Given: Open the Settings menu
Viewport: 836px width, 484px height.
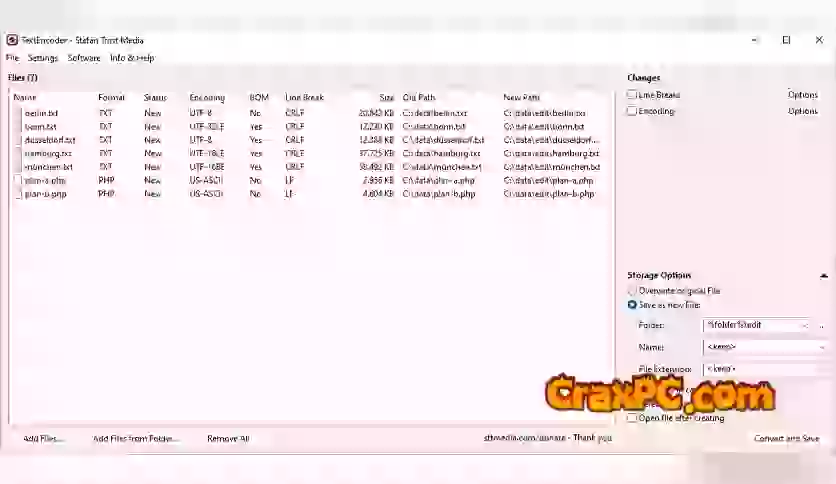Looking at the screenshot, I should click(x=43, y=58).
